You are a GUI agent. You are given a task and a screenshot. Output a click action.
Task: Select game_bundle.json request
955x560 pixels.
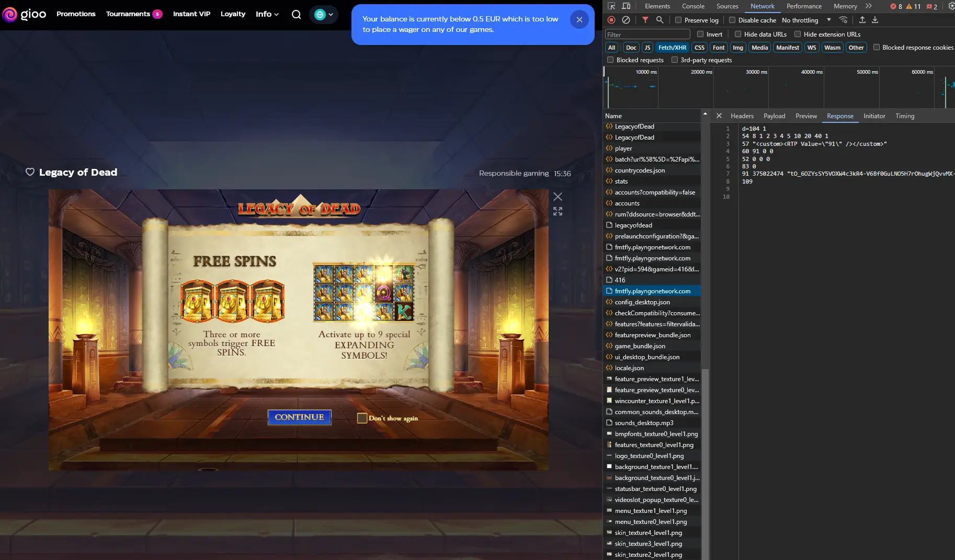tap(652, 346)
